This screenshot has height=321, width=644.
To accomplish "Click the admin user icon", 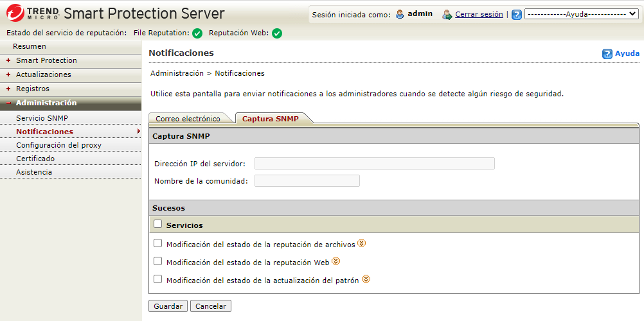I will [400, 14].
